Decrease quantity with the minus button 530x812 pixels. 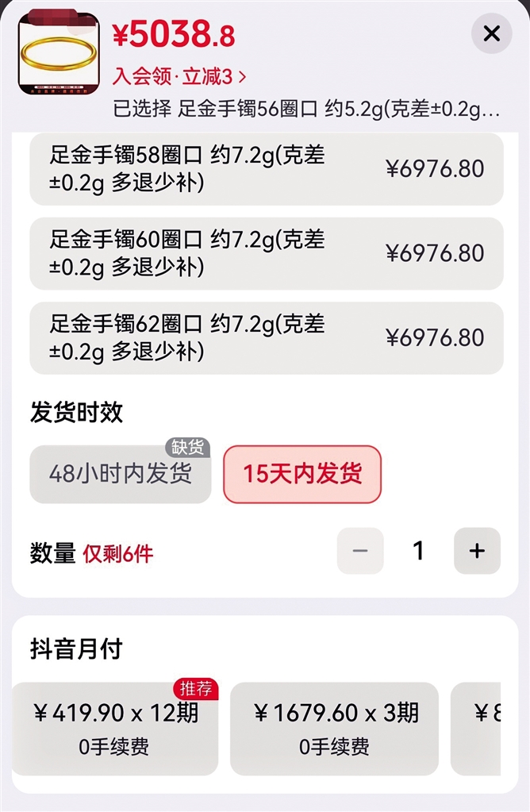[360, 551]
